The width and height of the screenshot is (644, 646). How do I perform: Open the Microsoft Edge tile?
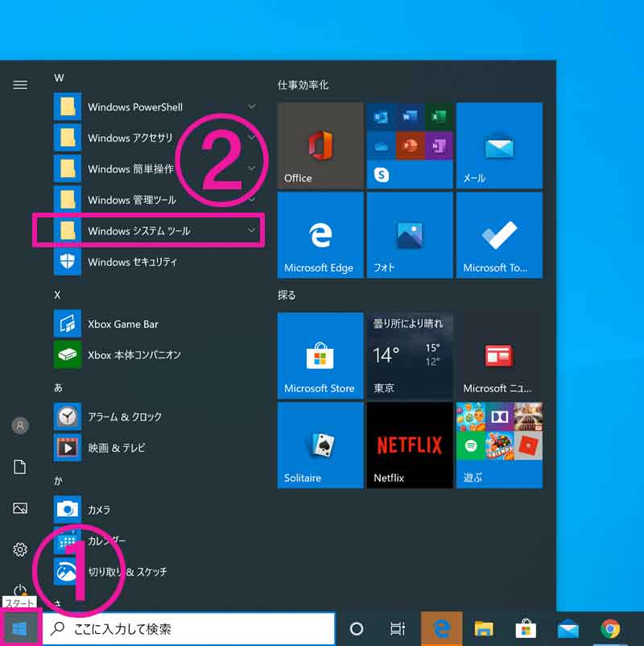[x=320, y=235]
